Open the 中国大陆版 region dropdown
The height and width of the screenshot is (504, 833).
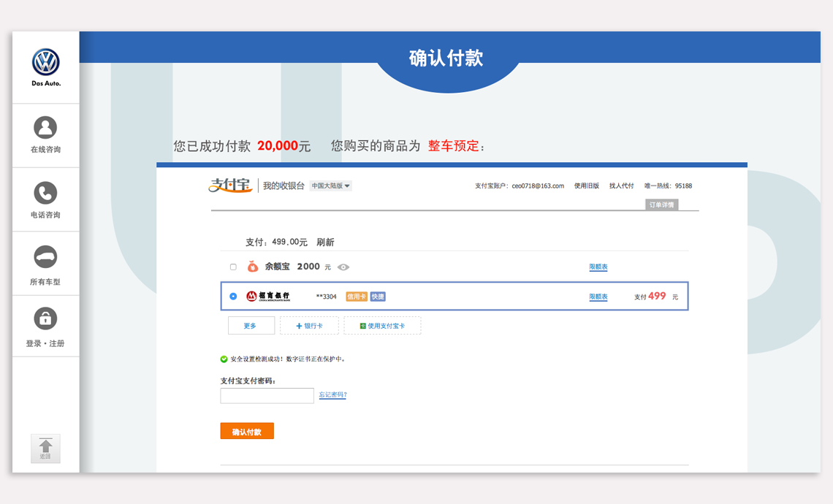(x=330, y=186)
